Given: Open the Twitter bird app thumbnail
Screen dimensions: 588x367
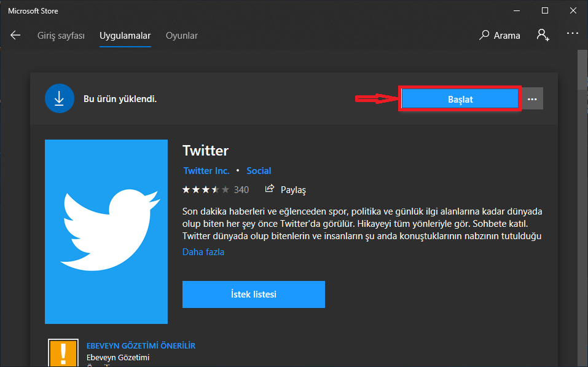Looking at the screenshot, I should click(x=106, y=232).
